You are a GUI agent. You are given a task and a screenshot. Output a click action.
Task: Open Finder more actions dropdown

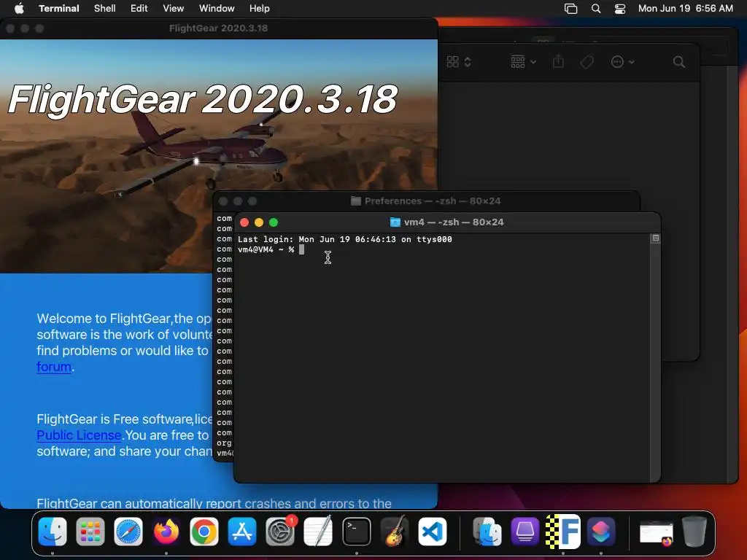pyautogui.click(x=622, y=62)
